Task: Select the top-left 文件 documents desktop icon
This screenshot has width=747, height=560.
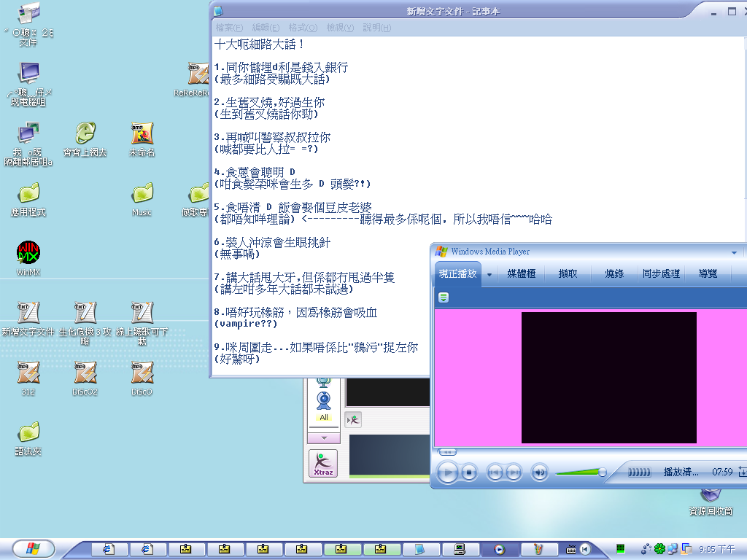Action: pyautogui.click(x=28, y=25)
